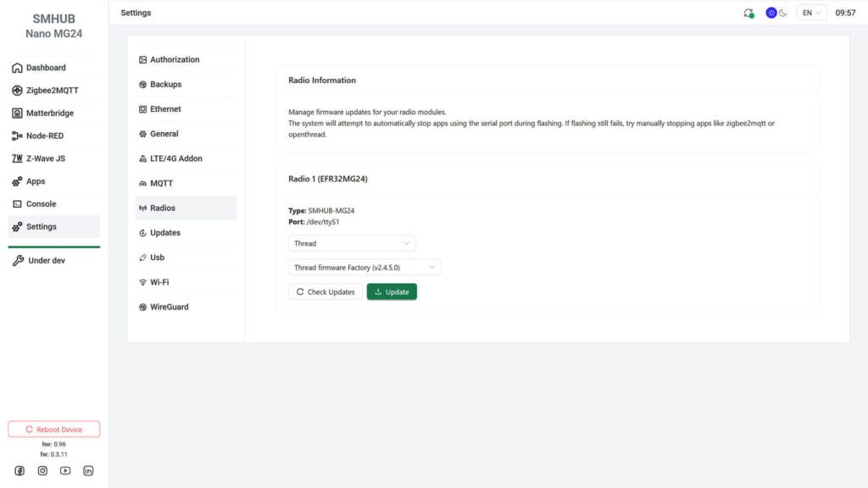The height and width of the screenshot is (488, 868).
Task: Open the Thread protocol dropdown
Action: [x=352, y=243]
